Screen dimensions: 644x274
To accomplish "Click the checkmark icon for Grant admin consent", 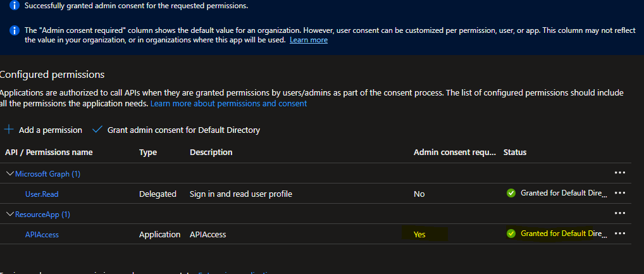I will pyautogui.click(x=97, y=130).
